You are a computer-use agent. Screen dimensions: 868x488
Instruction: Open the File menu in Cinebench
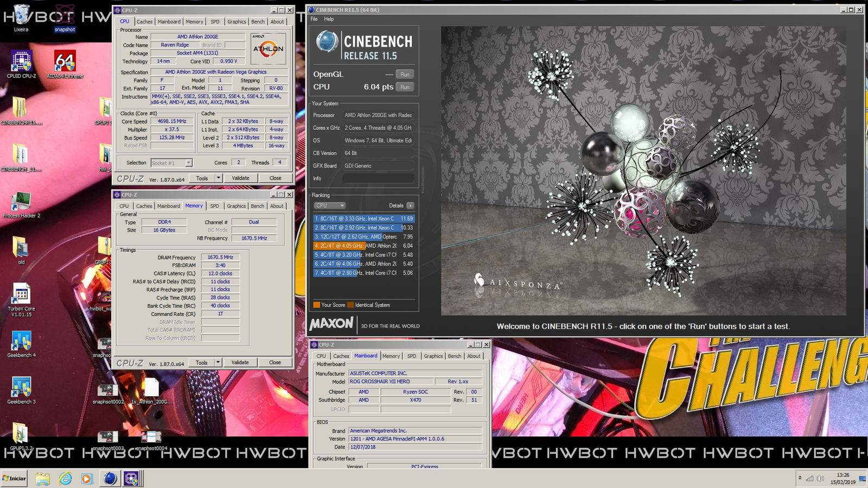coord(314,19)
